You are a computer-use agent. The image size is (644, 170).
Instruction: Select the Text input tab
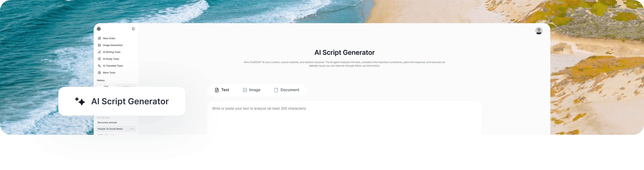pyautogui.click(x=222, y=90)
